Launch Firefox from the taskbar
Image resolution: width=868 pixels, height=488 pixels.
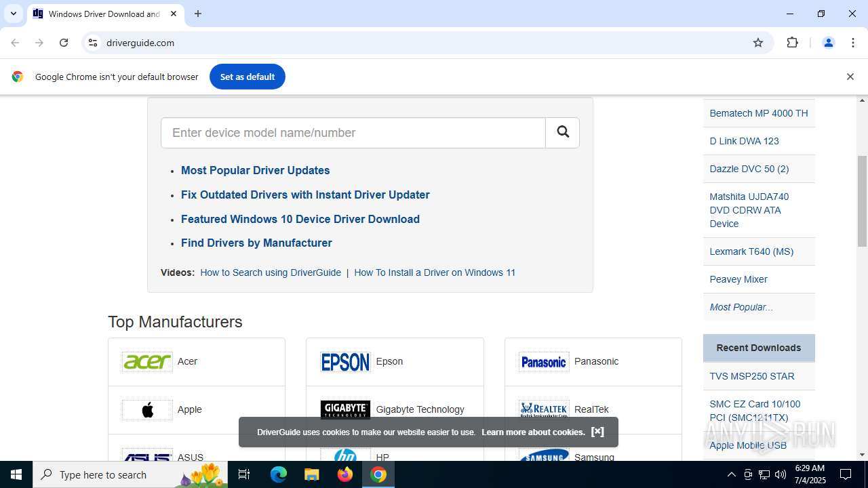click(x=345, y=474)
